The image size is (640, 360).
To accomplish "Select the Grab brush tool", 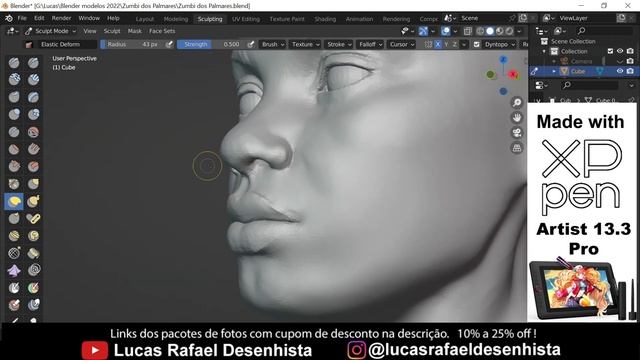I will pyautogui.click(x=33, y=184).
